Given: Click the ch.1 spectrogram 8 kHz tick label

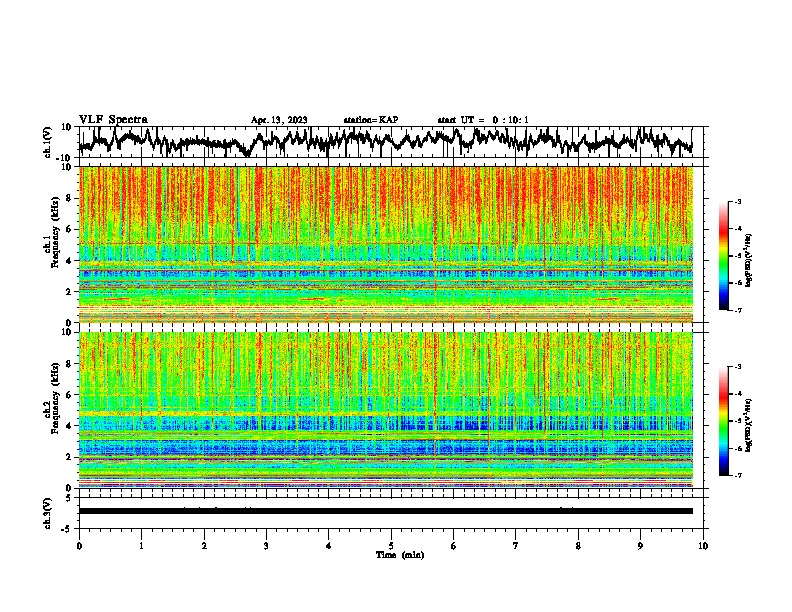Looking at the screenshot, I should click(69, 198).
